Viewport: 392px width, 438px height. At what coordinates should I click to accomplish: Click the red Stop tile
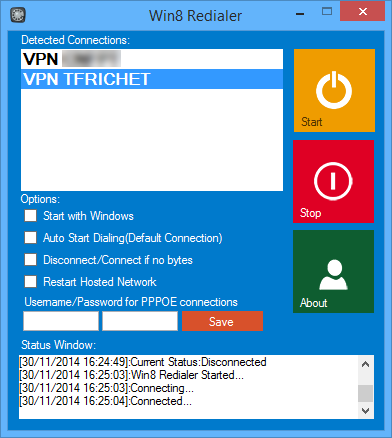pos(333,181)
